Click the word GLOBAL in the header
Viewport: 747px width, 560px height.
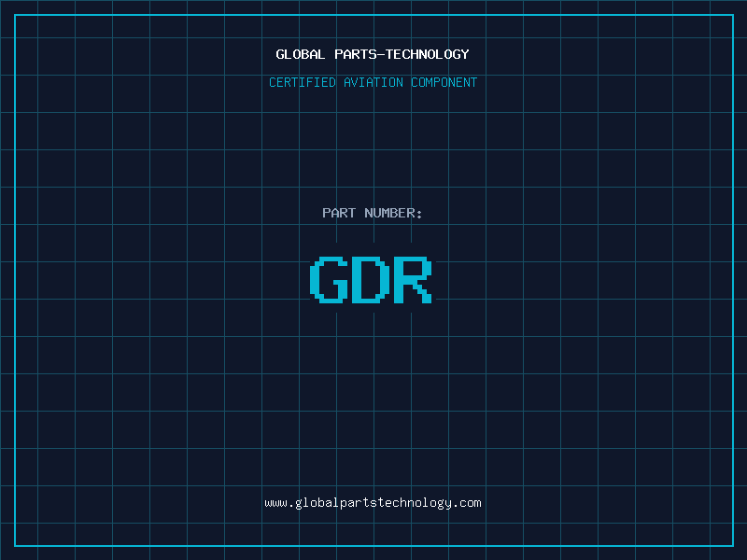pyautogui.click(x=301, y=54)
